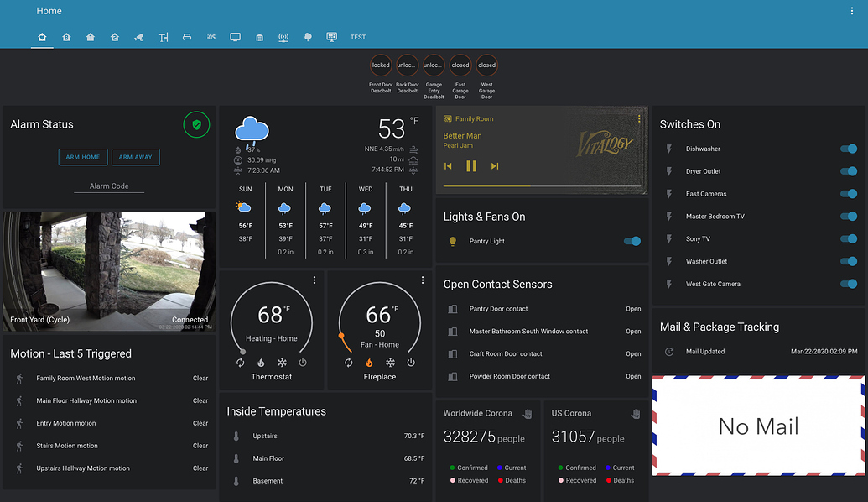
Task: Clear the Entry Motion motion entry
Action: [200, 423]
